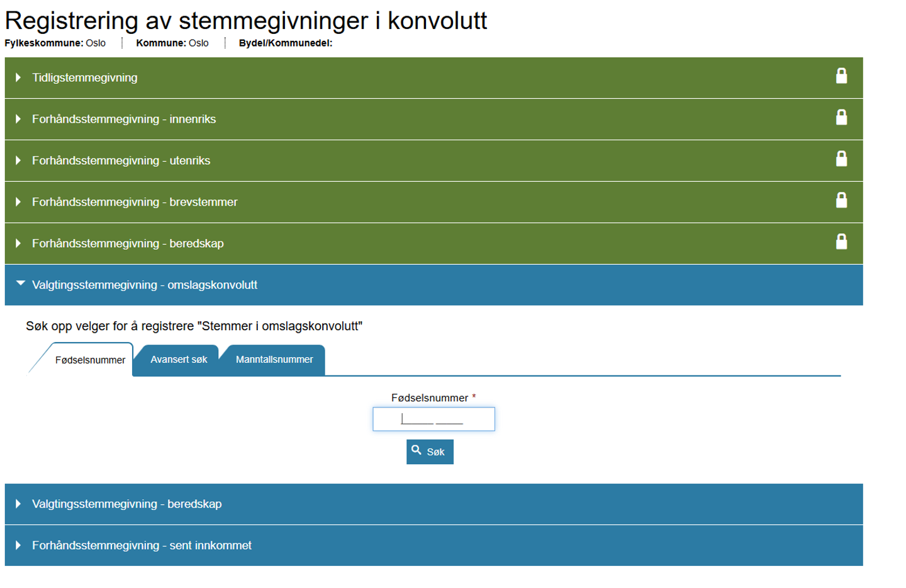Screen dimensions: 906x588
Task: Click the lock icon on Tidligstemmegivning row
Action: [x=841, y=76]
